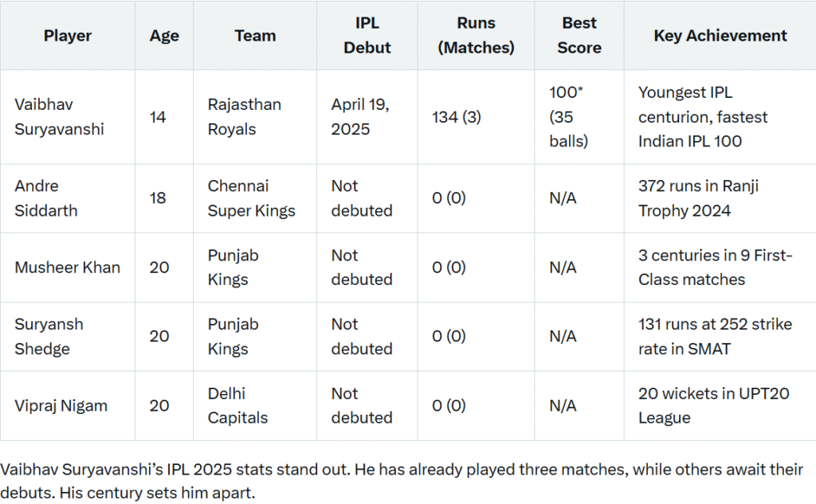Click the IPL Debut column header
Screen dimensions: 816x504
point(367,36)
